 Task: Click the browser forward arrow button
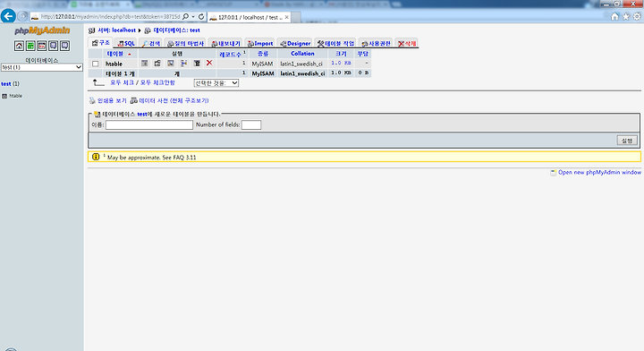click(x=22, y=16)
